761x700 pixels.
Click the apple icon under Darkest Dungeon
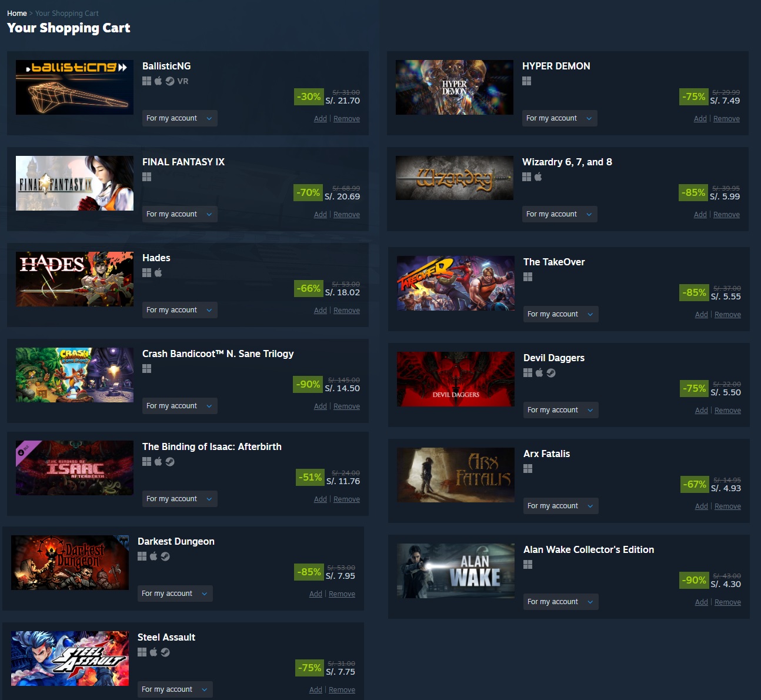point(153,556)
